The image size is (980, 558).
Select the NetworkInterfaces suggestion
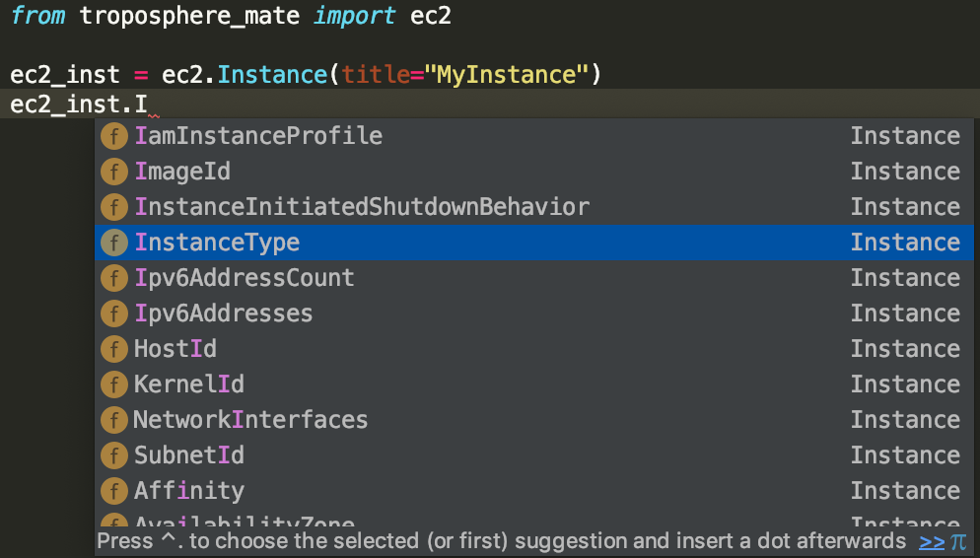[x=250, y=420]
